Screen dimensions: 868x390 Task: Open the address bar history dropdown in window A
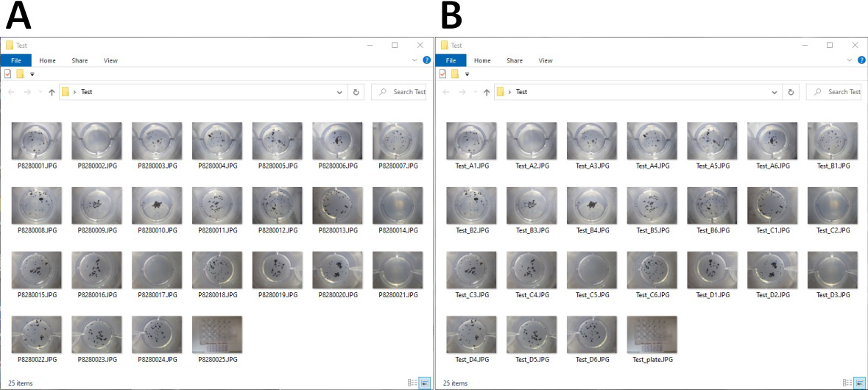click(340, 93)
